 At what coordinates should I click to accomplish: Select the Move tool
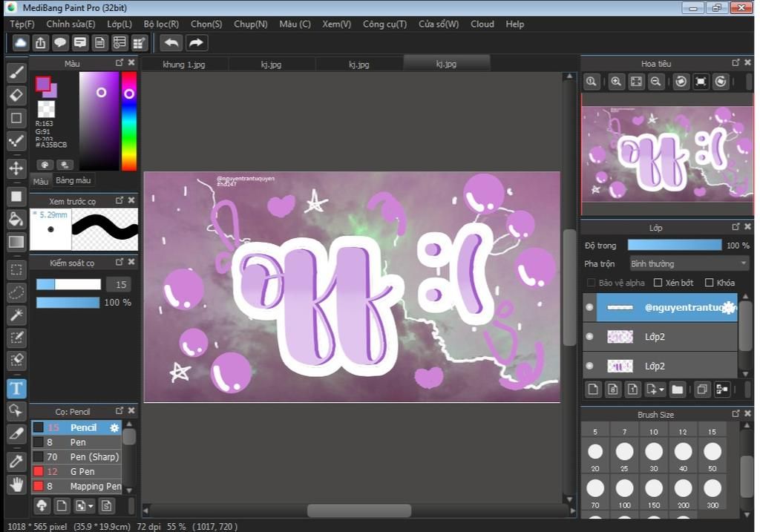point(16,168)
